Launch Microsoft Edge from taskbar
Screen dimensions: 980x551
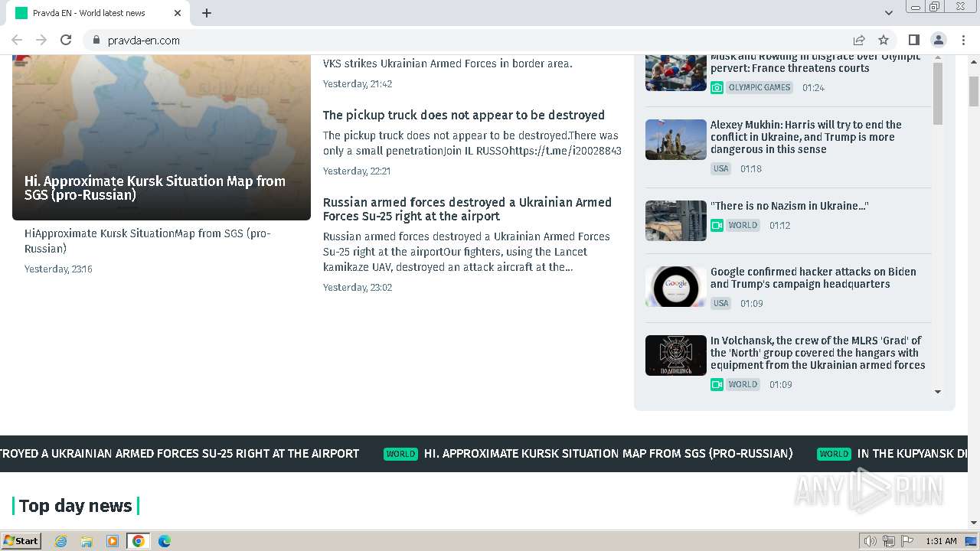(x=165, y=541)
